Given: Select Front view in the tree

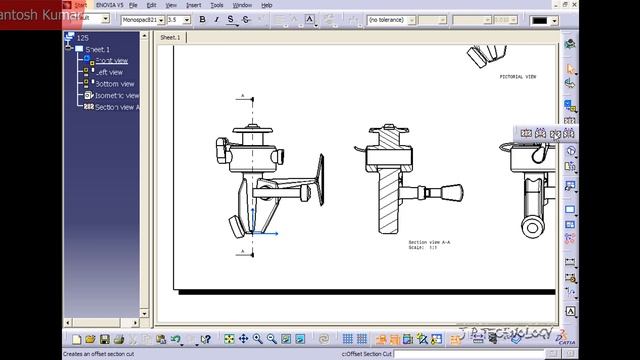Looking at the screenshot, I should 111,61.
